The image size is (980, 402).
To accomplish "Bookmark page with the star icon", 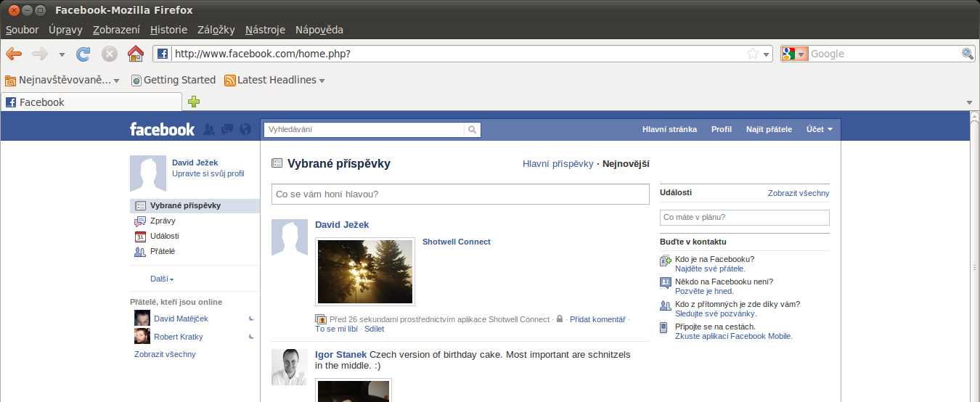I will coord(753,54).
